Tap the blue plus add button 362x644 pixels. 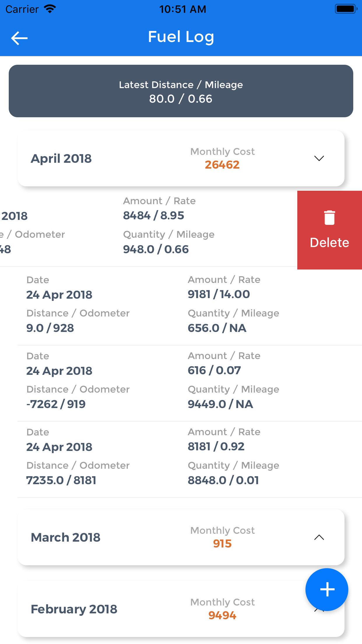click(x=327, y=589)
